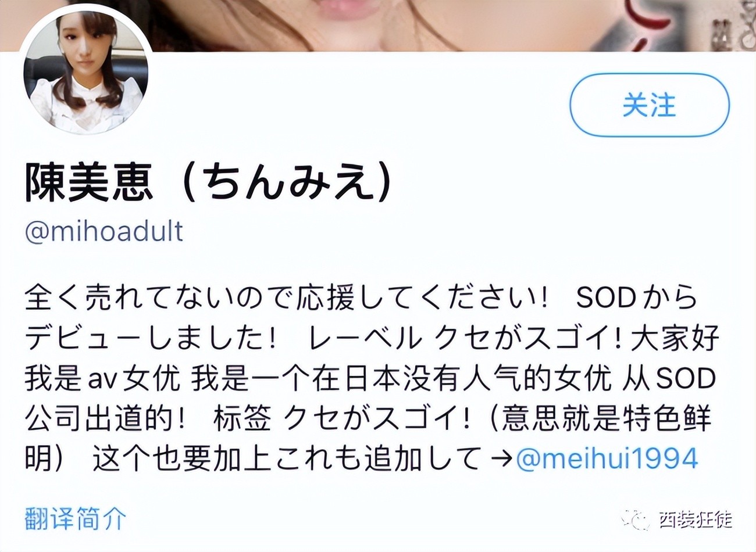756x552 pixels.
Task: Click the WeChat logo in the watermark
Action: (x=636, y=519)
